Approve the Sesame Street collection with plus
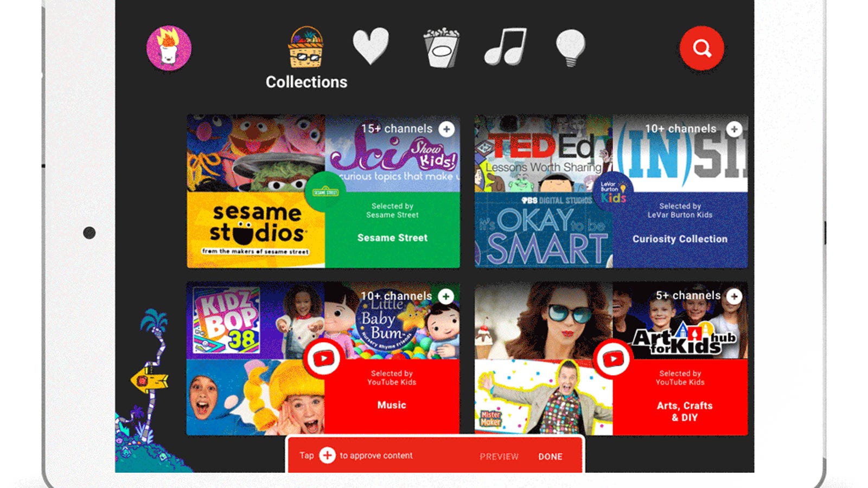This screenshot has width=868, height=488. pyautogui.click(x=446, y=129)
